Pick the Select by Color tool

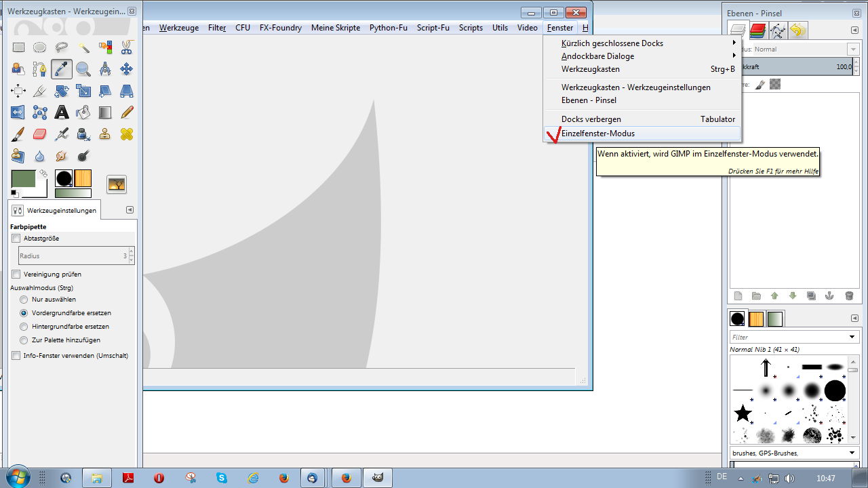105,47
